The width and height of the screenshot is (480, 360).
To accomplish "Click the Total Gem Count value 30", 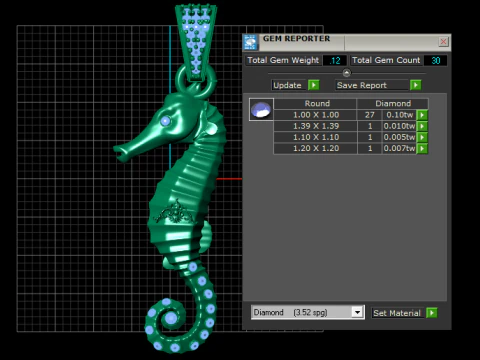I will coord(435,60).
